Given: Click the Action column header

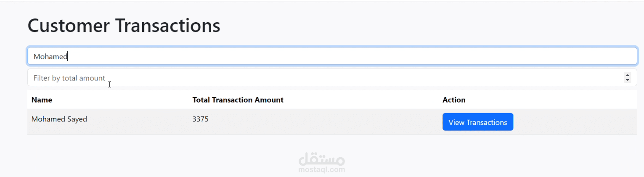Looking at the screenshot, I should tap(454, 100).
